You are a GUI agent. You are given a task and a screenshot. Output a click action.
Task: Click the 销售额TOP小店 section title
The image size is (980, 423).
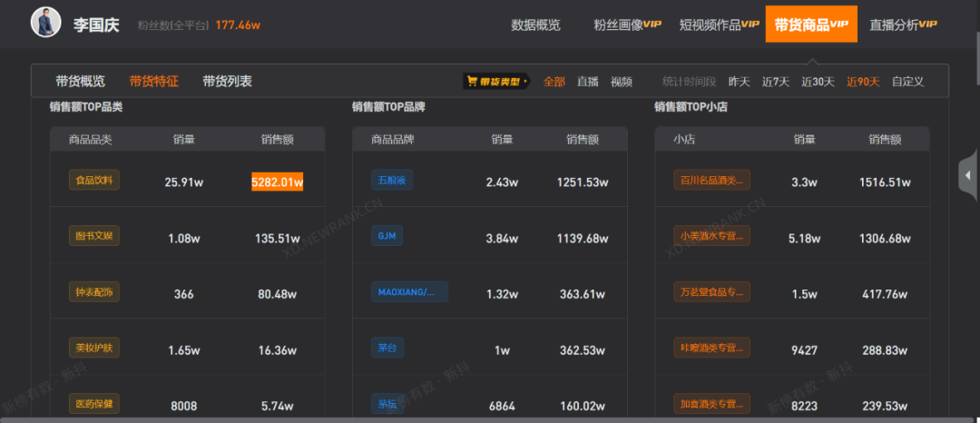pyautogui.click(x=691, y=107)
